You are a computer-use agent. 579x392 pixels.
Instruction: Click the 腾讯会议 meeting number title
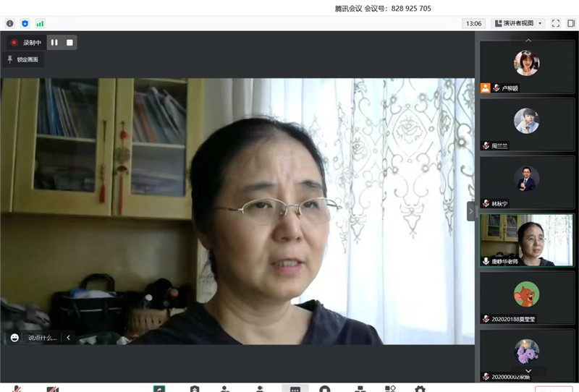point(383,8)
